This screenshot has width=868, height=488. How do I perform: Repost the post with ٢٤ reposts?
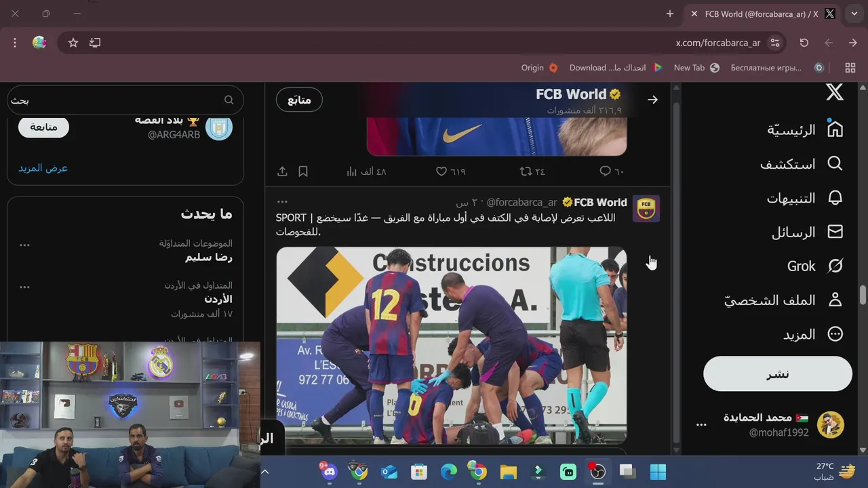pos(532,171)
